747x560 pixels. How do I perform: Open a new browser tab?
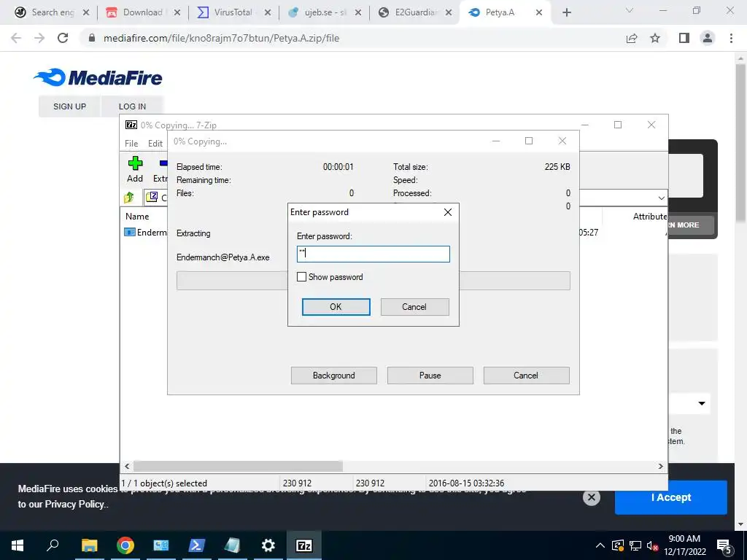coord(566,12)
